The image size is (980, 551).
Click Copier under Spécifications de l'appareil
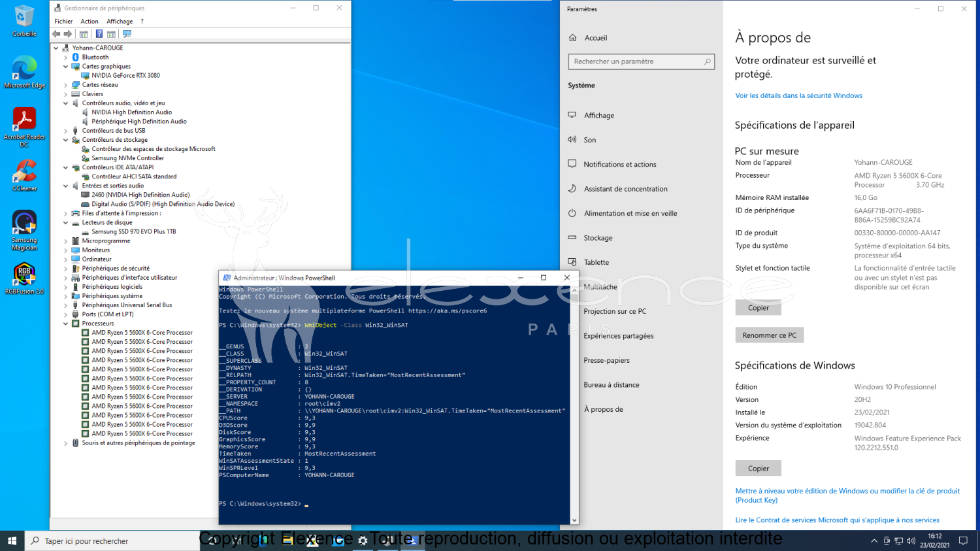pos(759,308)
